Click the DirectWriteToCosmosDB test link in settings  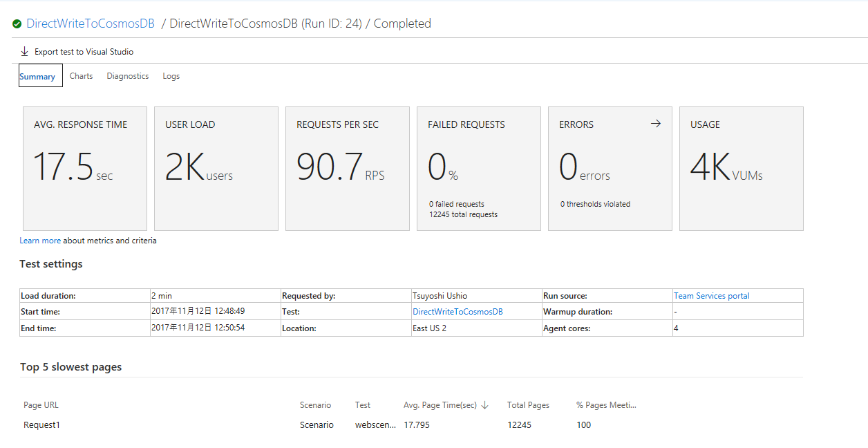click(457, 311)
